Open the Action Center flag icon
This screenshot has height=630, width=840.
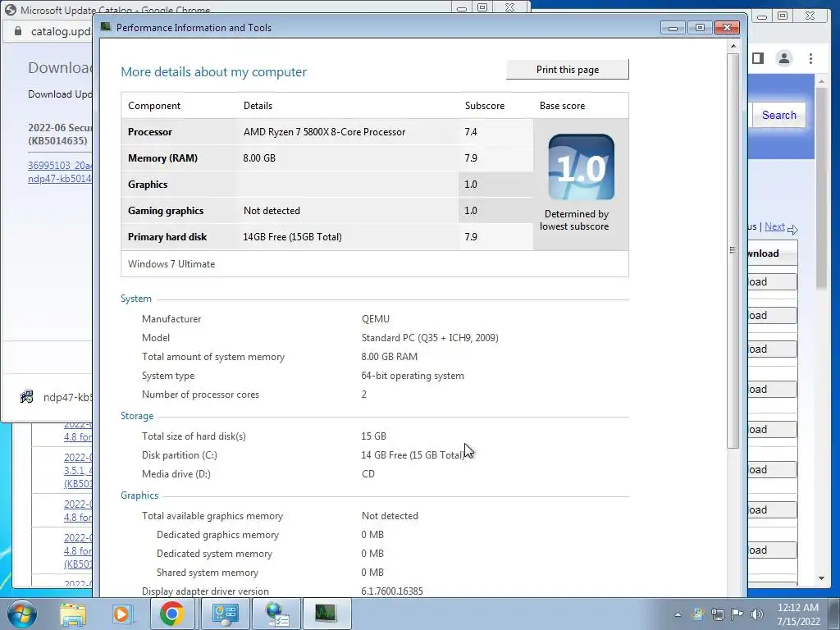pyautogui.click(x=737, y=614)
